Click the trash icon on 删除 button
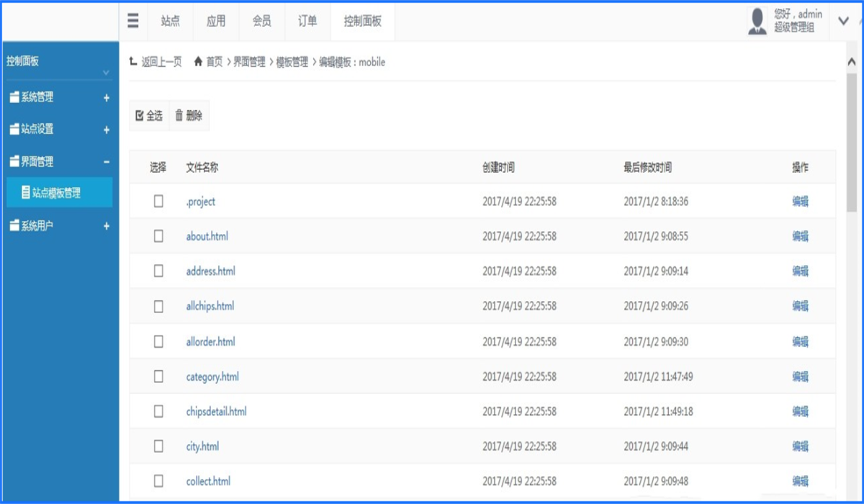Screen dimensions: 864x504 coord(179,115)
